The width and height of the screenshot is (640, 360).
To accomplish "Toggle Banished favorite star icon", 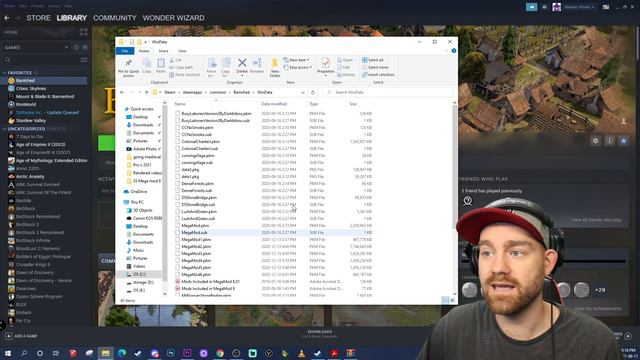I will pos(624,141).
